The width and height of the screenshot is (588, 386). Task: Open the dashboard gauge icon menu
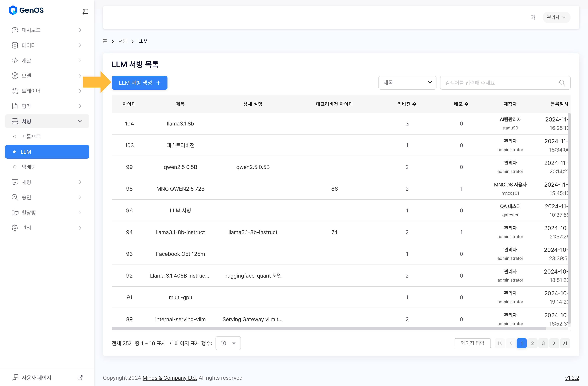coord(15,30)
